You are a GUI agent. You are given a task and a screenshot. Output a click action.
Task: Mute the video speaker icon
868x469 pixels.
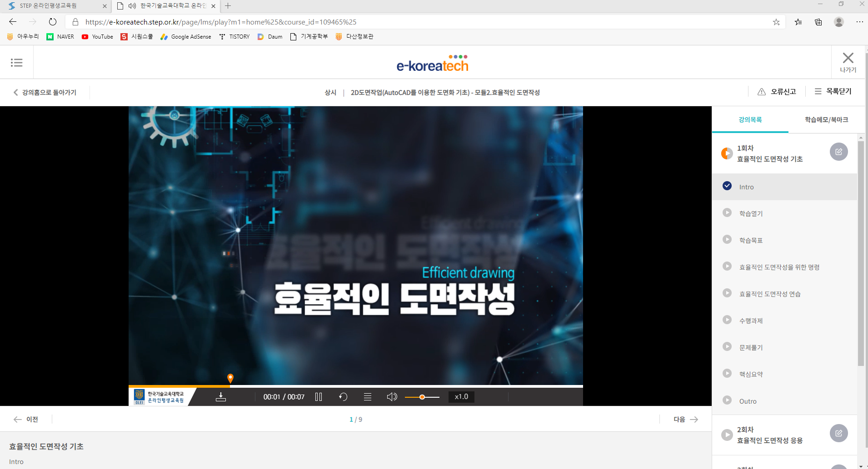[392, 397]
